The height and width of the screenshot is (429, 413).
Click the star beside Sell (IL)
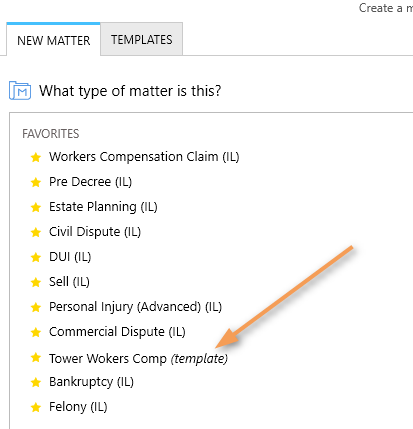pos(36,282)
